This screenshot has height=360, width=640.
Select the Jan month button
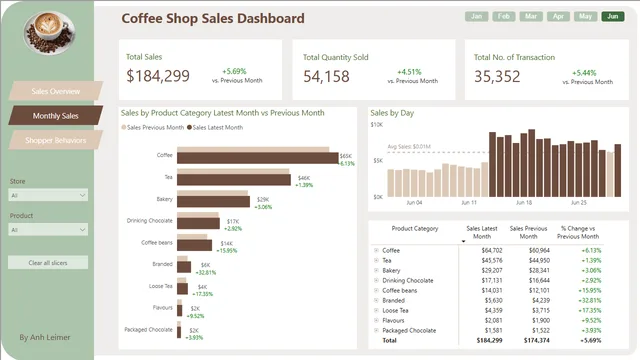point(476,16)
